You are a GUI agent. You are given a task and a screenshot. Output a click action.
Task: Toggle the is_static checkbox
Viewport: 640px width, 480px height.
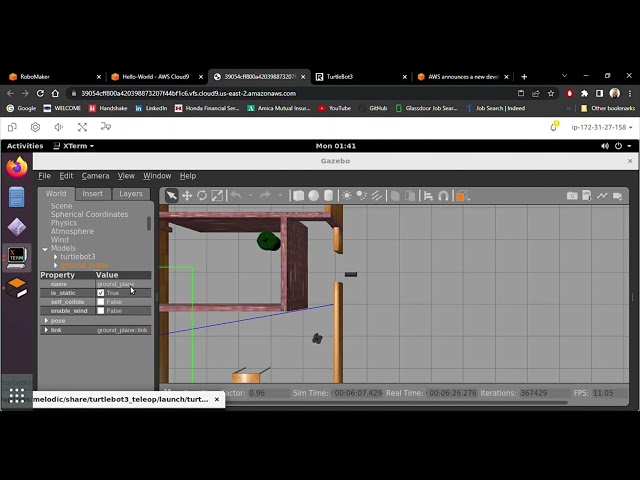pos(101,293)
